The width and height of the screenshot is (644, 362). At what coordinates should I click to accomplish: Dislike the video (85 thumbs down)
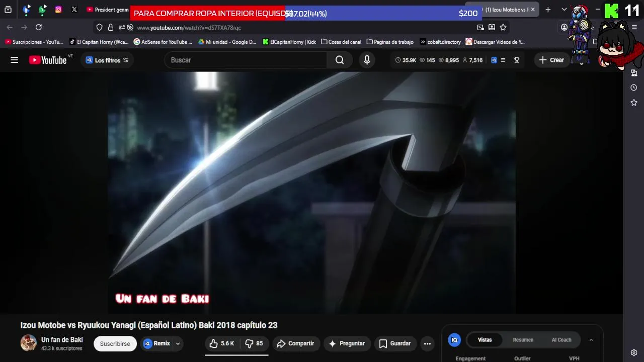254,343
